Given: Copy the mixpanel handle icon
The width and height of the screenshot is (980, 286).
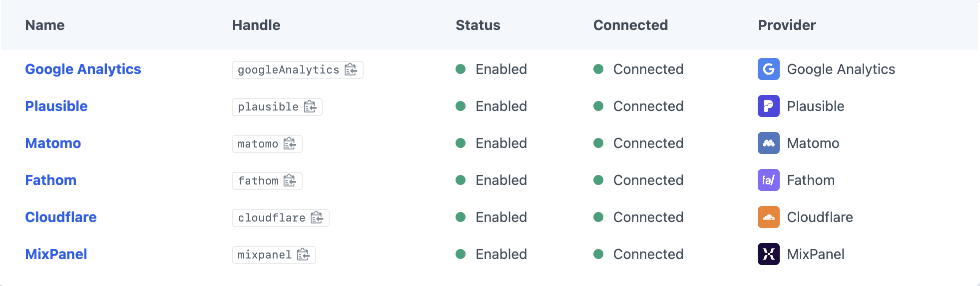Looking at the screenshot, I should point(303,254).
